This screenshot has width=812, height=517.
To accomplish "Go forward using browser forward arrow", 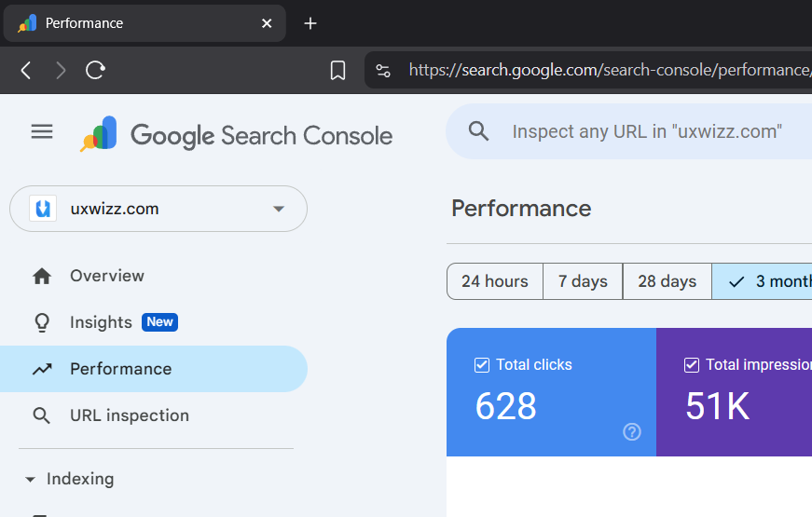I will click(x=61, y=70).
